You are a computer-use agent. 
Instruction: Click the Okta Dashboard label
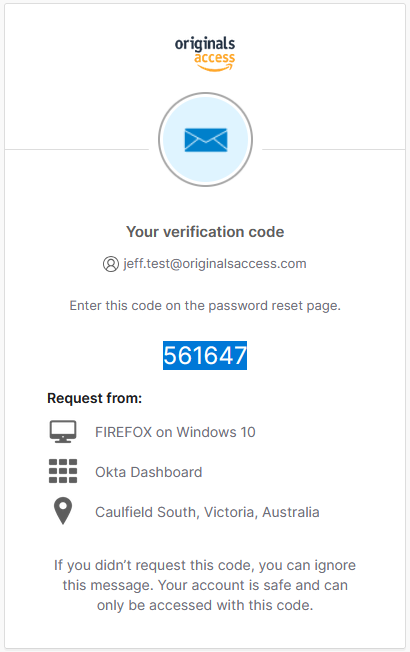(148, 472)
